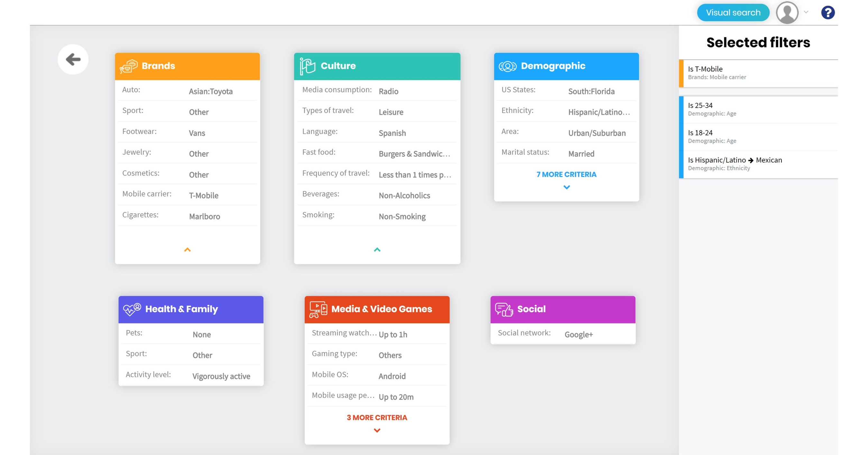Collapse the Culture card with its chevron
Viewport: 868px width, 455px height.
tap(377, 250)
